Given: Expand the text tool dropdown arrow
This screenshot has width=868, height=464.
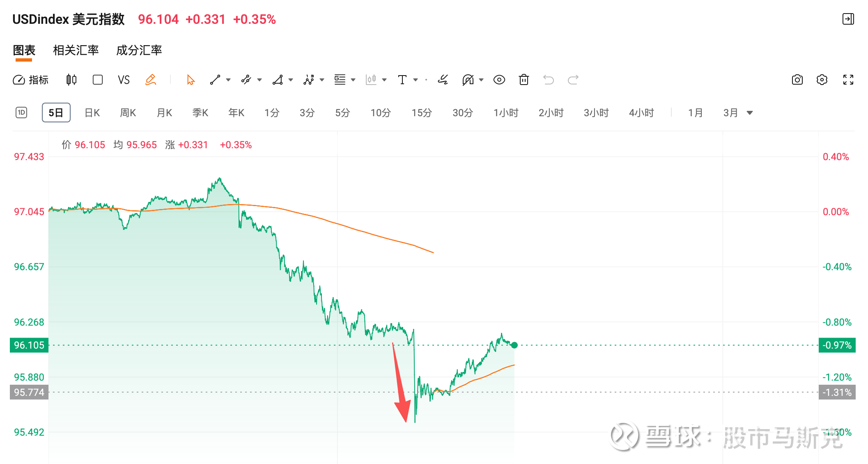Looking at the screenshot, I should 416,80.
